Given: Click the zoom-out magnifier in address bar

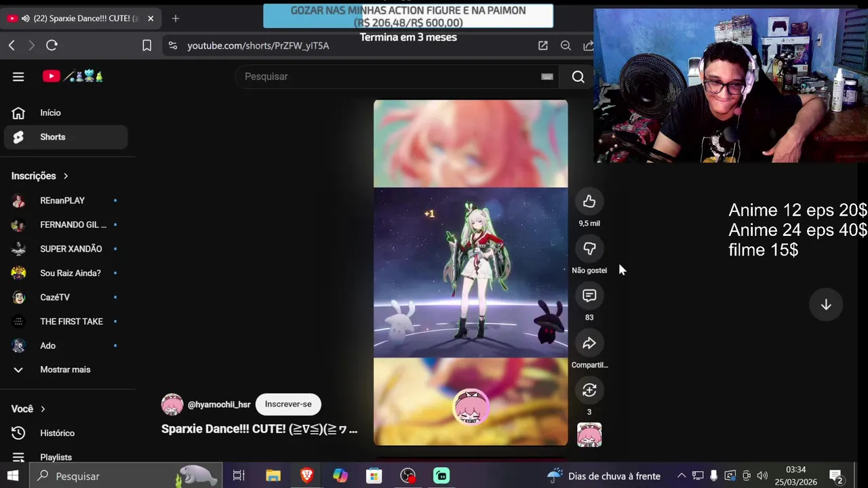Looking at the screenshot, I should [x=566, y=45].
